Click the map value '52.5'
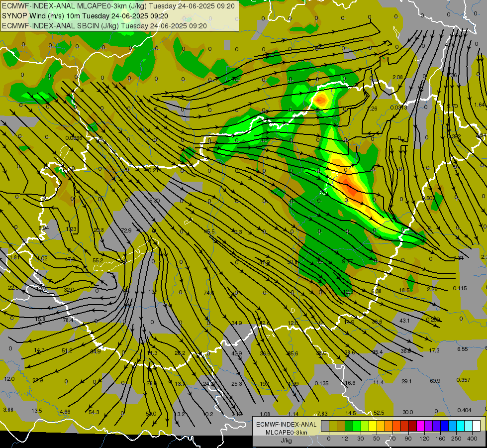 pos(379,413)
